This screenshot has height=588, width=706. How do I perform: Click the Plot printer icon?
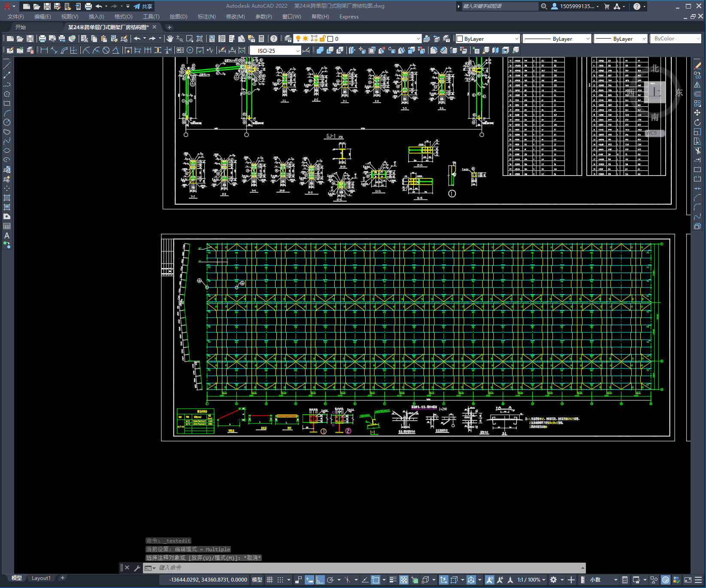42,39
